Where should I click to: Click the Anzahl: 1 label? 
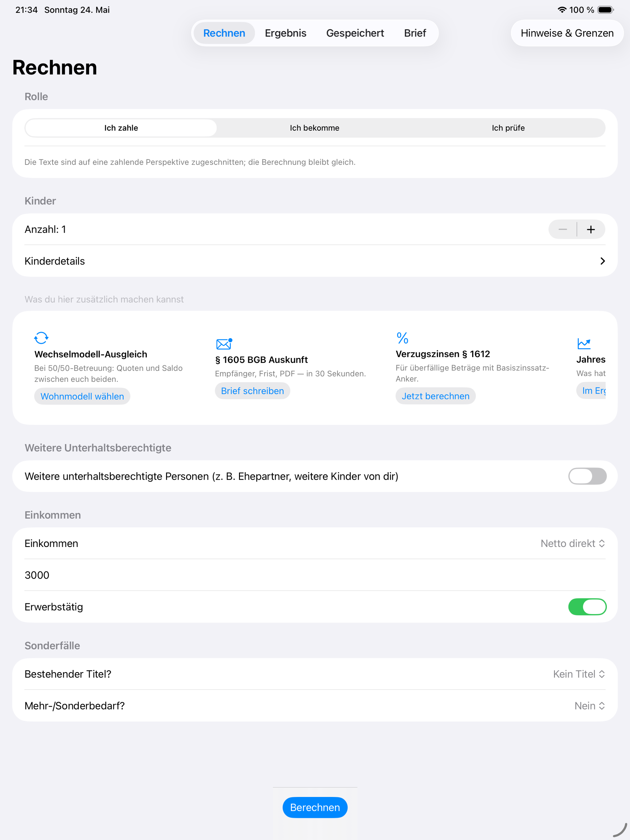click(x=45, y=229)
